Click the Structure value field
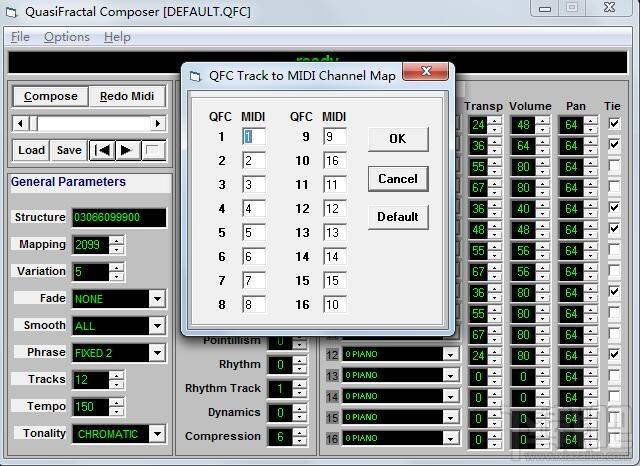This screenshot has width=640, height=466. (x=119, y=217)
